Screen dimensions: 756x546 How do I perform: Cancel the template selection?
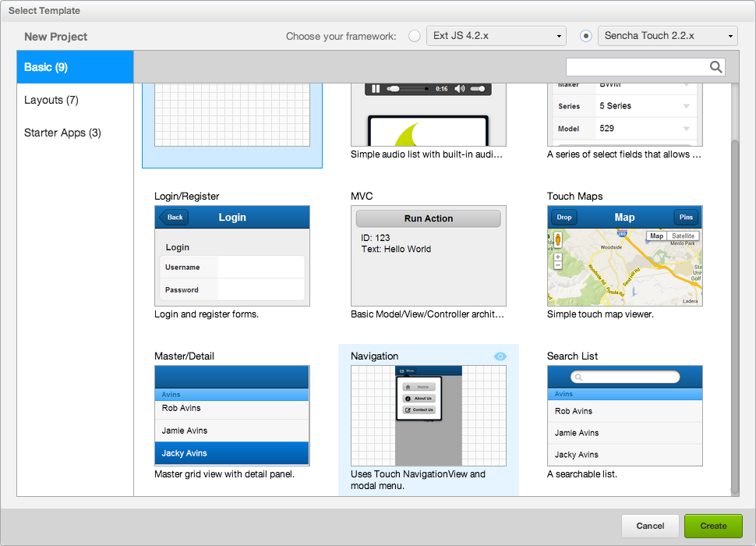tap(650, 526)
